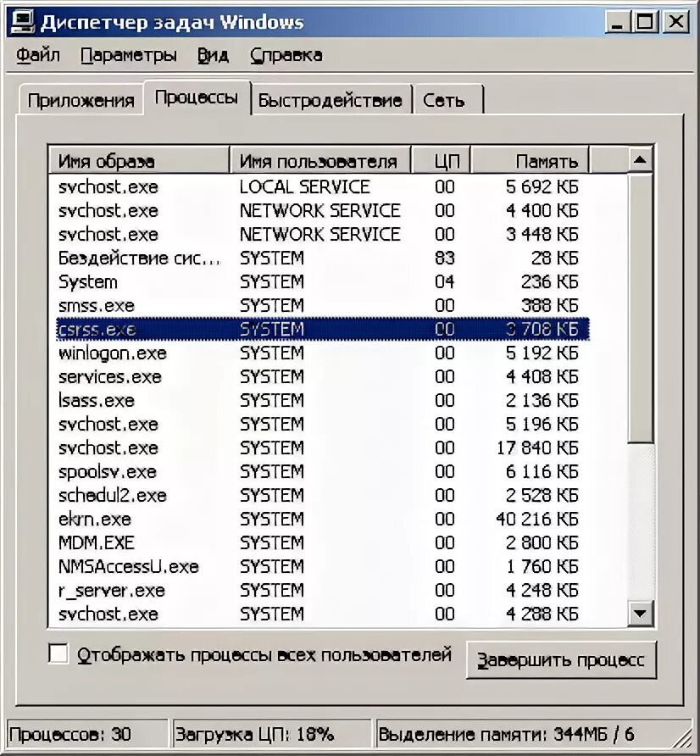
Task: Click the 83 CPU value
Action: pos(444,258)
